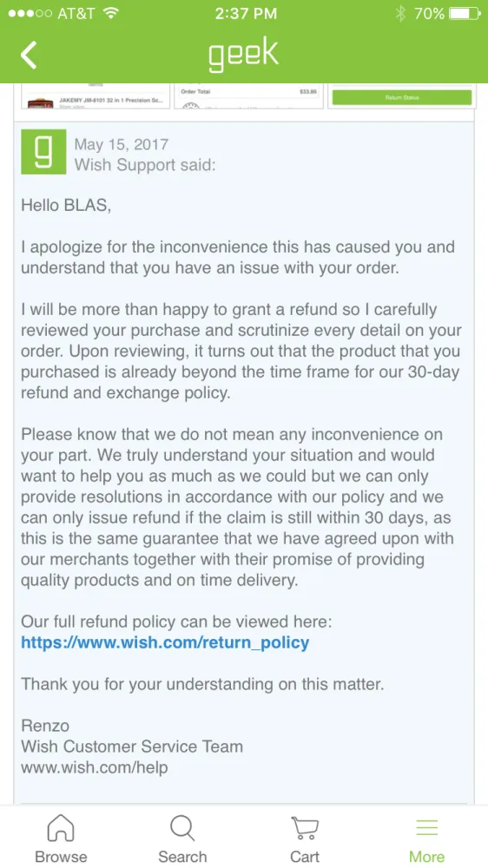The width and height of the screenshot is (488, 868).
Task: Tap the Wi-Fi status icon
Action: click(x=111, y=13)
